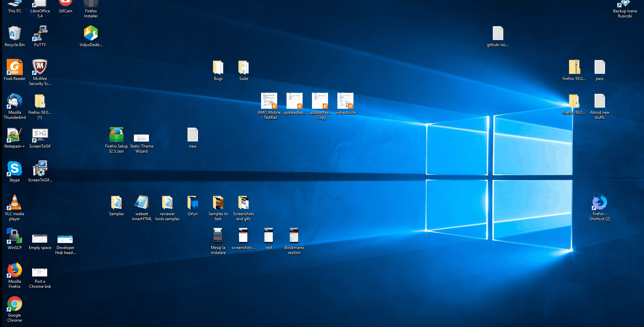644x327 pixels.
Task: Select the Mozilla Thunderbird icon
Action: (x=15, y=106)
